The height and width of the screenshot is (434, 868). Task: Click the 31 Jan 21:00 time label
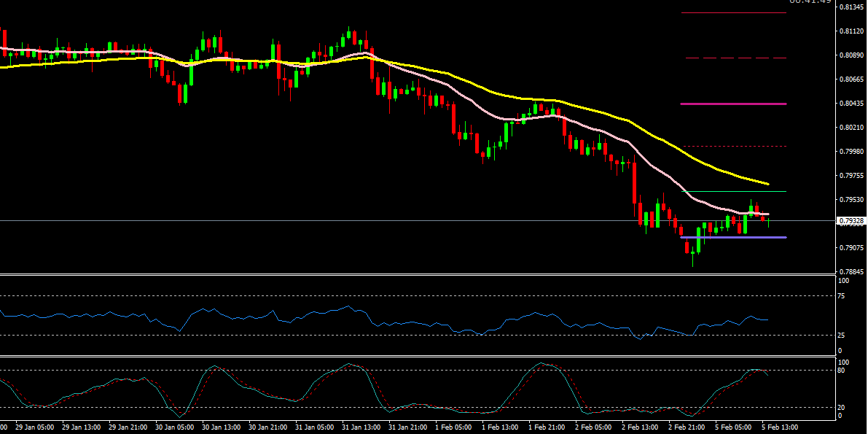(x=407, y=428)
